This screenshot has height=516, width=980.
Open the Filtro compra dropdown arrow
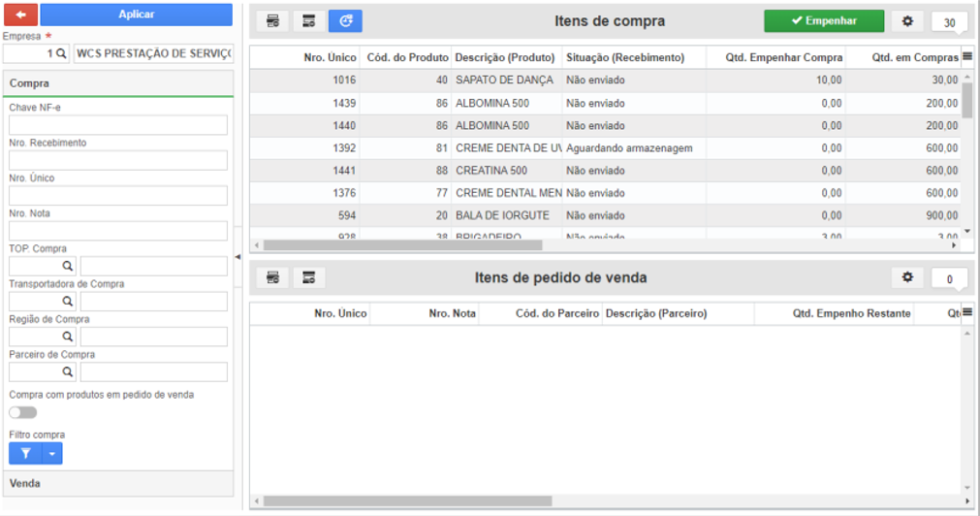point(52,454)
